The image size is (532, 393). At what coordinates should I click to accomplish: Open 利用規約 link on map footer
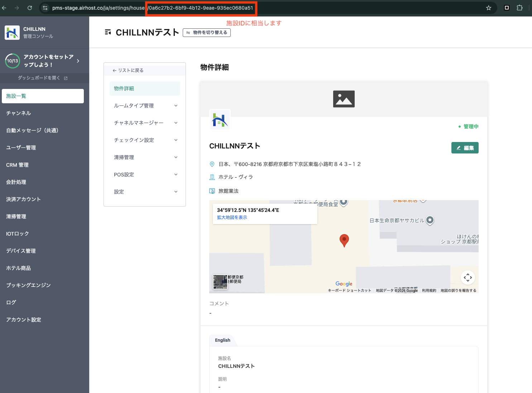pyautogui.click(x=429, y=290)
